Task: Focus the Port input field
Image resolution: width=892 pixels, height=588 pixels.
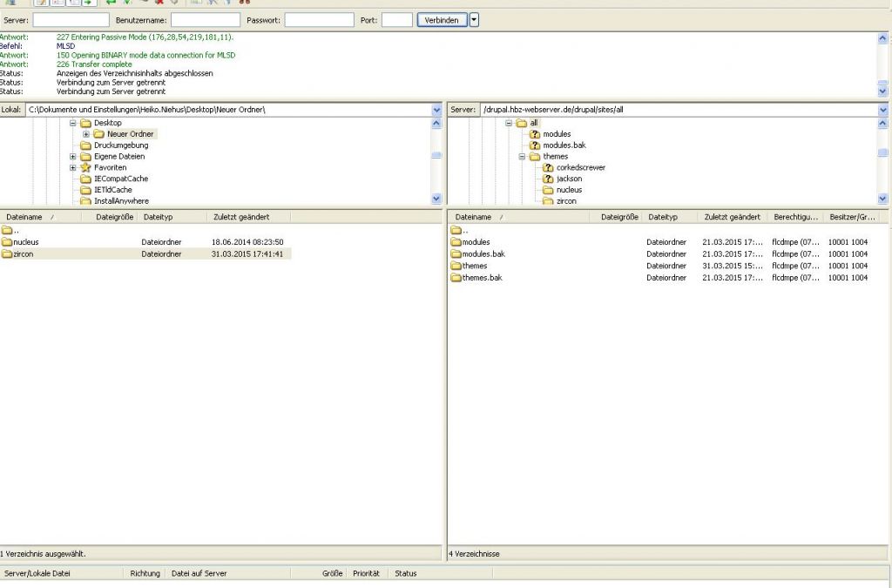Action: [396, 20]
